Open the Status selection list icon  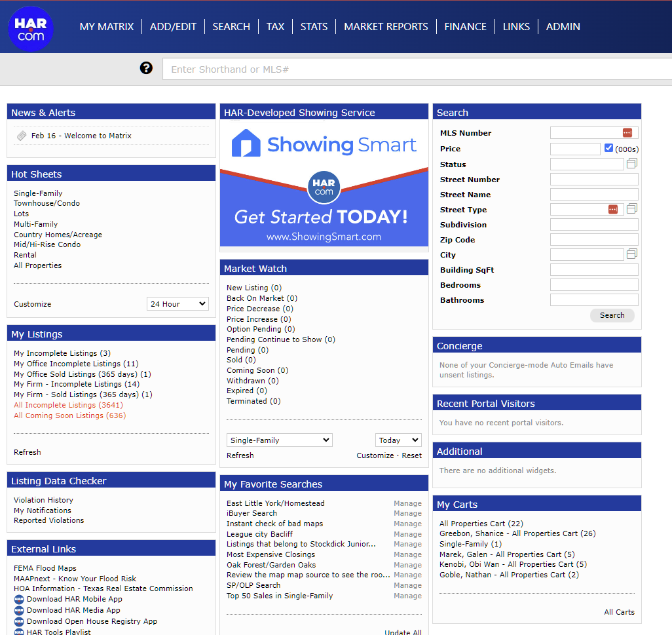coord(631,163)
